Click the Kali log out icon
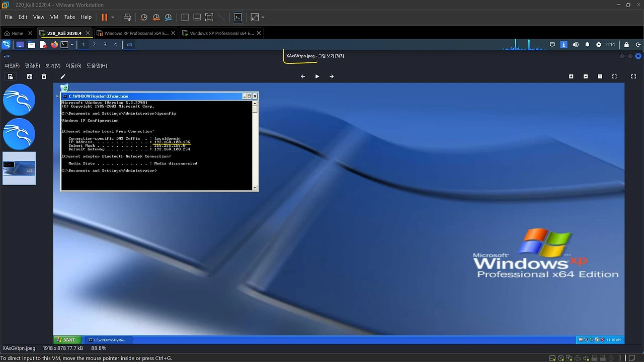This screenshot has width=644, height=362. [638, 44]
